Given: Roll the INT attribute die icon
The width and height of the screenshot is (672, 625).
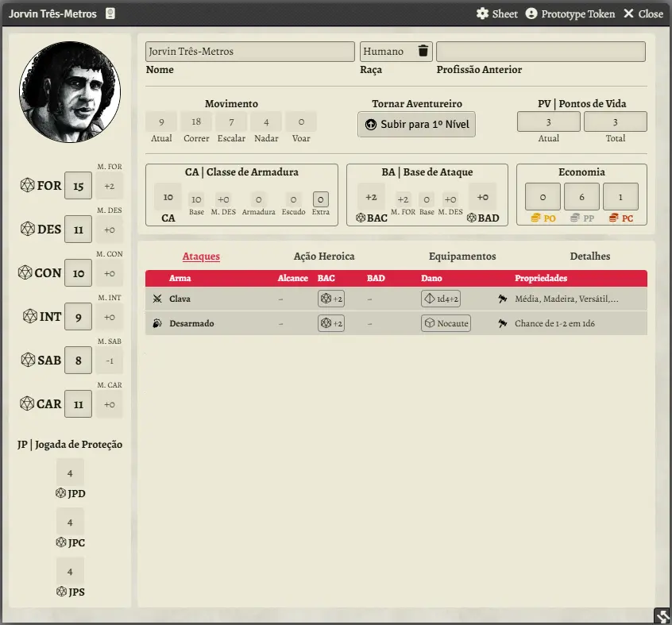Looking at the screenshot, I should (30, 316).
